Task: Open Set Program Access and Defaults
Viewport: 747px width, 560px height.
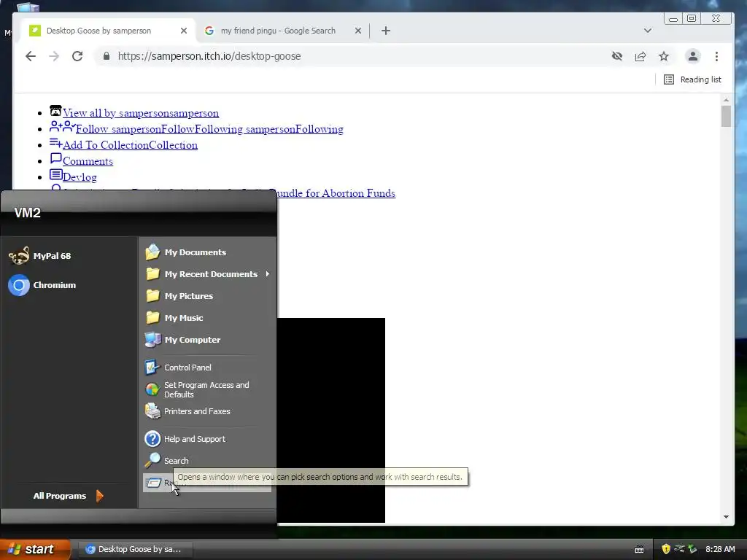Action: click(x=206, y=389)
